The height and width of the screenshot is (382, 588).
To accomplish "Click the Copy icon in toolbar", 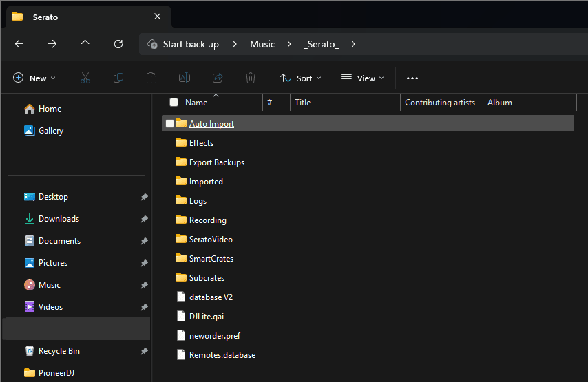I will pos(118,78).
